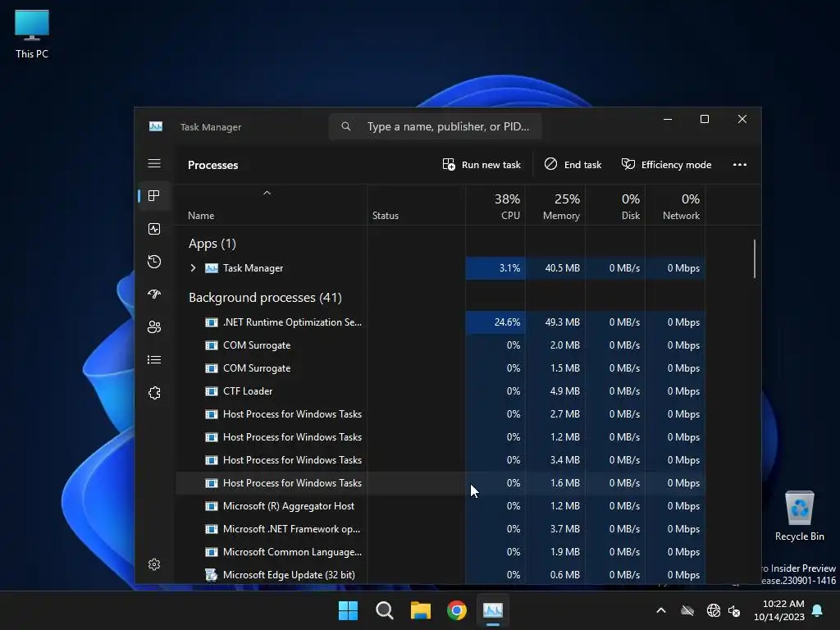Open Task Manager Settings gear icon

click(x=154, y=564)
